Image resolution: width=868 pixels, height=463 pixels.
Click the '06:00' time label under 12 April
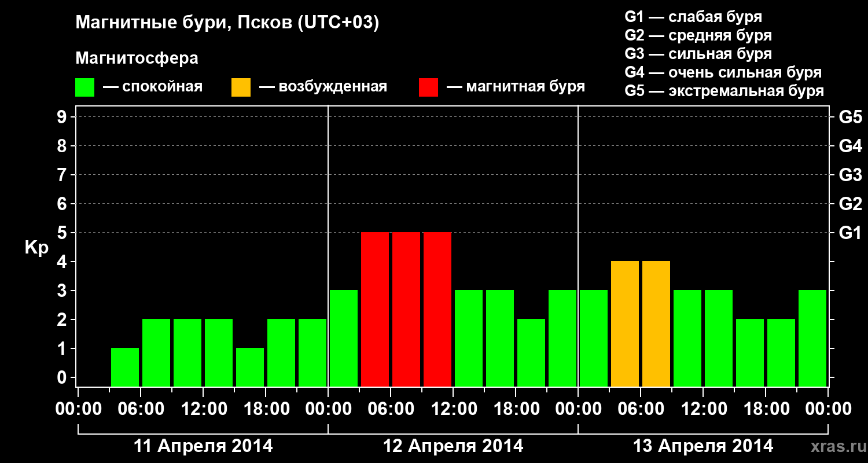(391, 409)
